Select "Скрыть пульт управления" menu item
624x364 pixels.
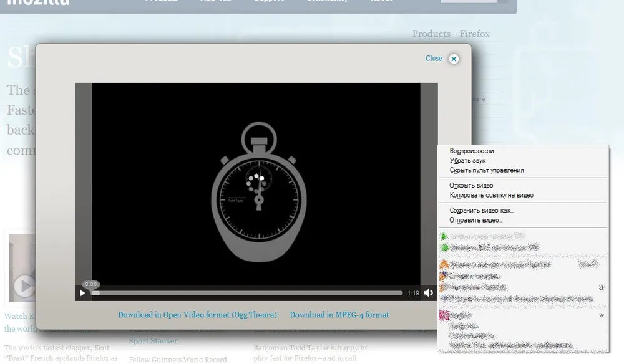coord(486,170)
